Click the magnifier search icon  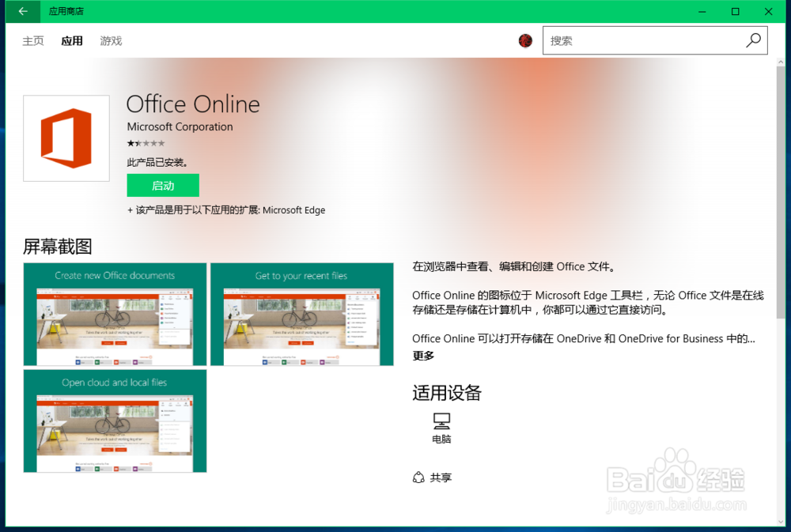[x=753, y=40]
